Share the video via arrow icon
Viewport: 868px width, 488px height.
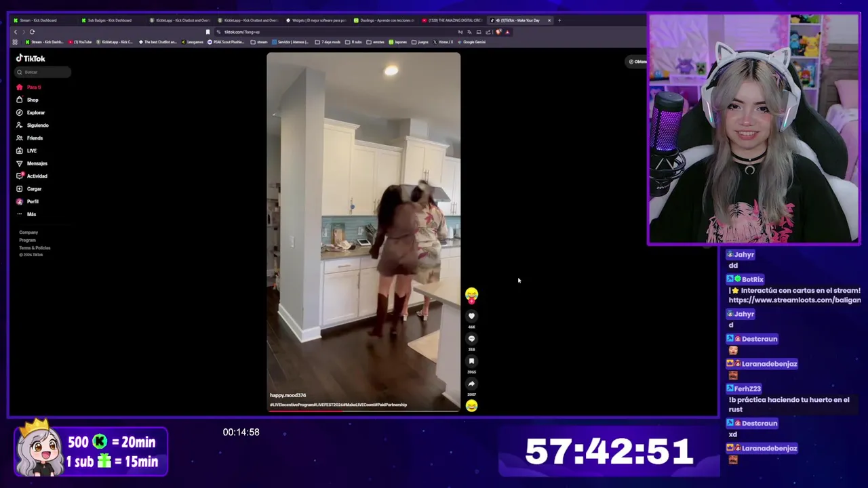[471, 384]
